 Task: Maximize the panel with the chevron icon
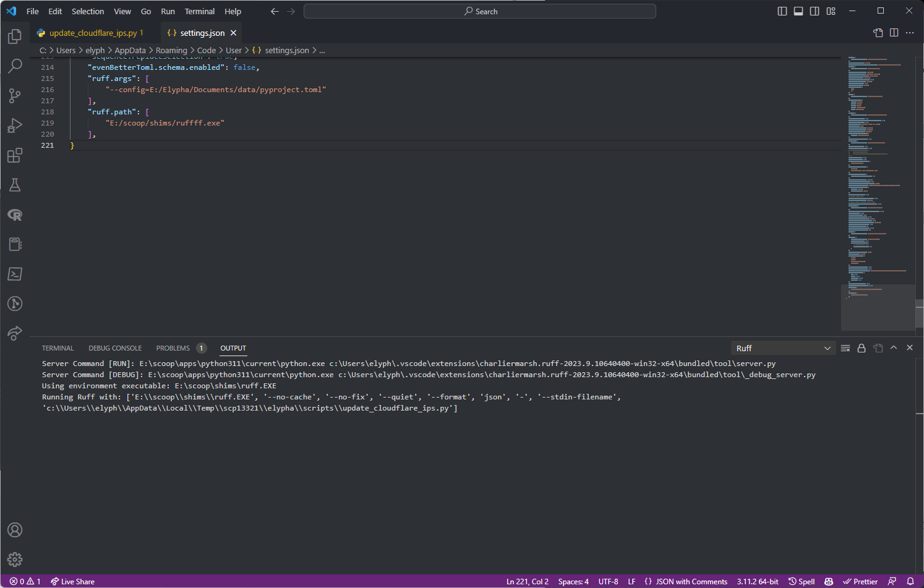pos(894,347)
